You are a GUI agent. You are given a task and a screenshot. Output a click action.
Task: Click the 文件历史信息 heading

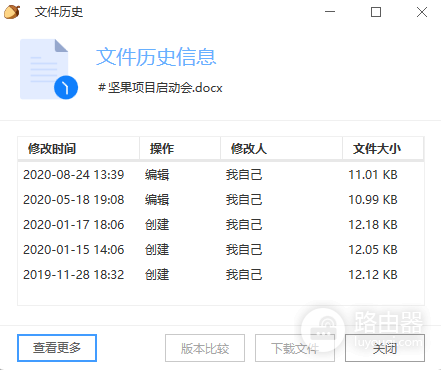156,57
